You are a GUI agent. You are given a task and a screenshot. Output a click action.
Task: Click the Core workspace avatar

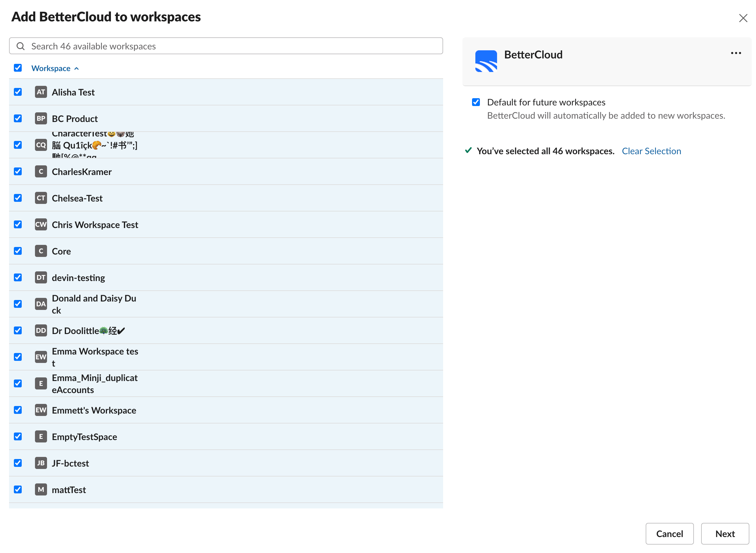(x=40, y=251)
